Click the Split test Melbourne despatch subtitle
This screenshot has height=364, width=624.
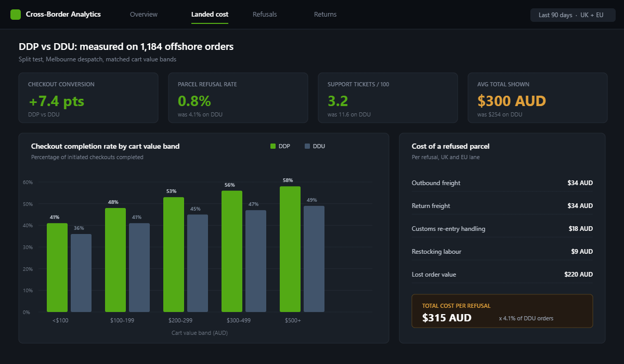97,59
